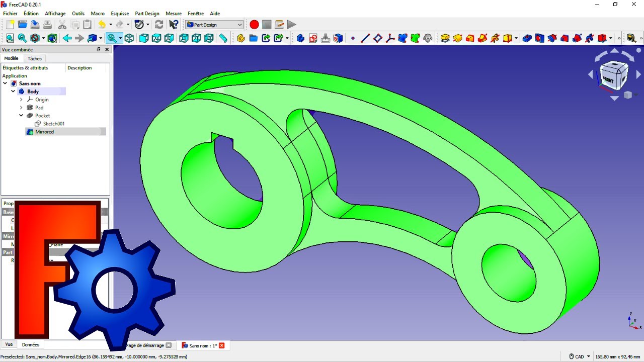
Task: Open the macros dialog notepad icon
Action: (279, 25)
